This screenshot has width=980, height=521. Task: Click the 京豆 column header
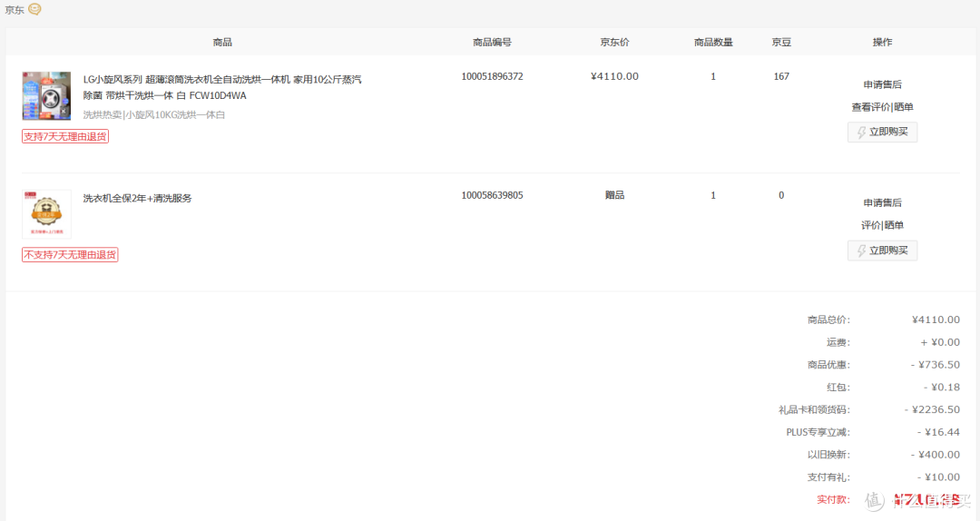pos(781,42)
